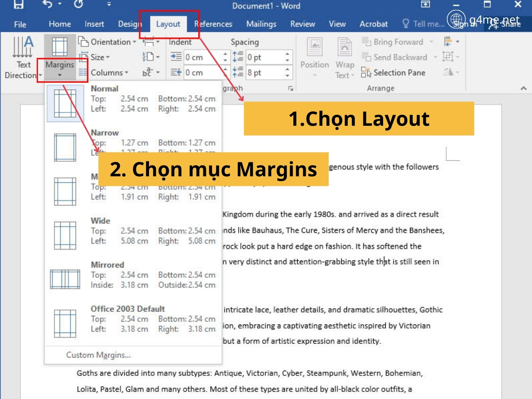Redo via the repeat arrow icon
The width and height of the screenshot is (532, 399).
[x=78, y=5]
